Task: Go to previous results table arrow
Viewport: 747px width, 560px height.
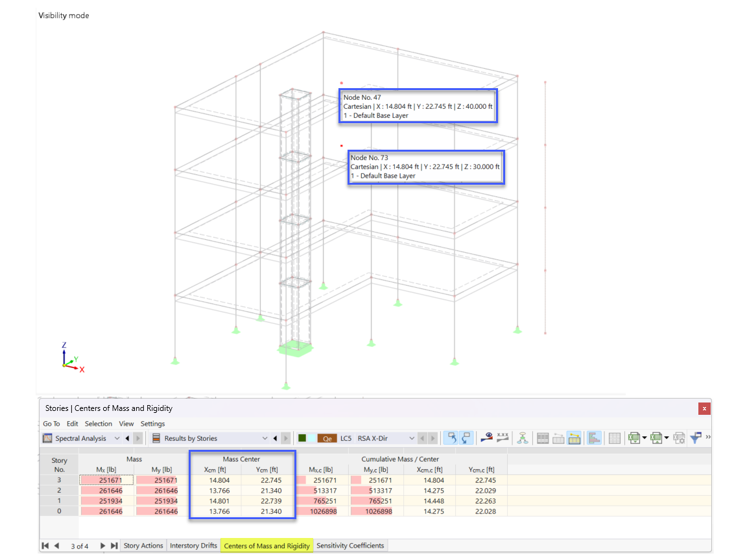Action: [276, 438]
